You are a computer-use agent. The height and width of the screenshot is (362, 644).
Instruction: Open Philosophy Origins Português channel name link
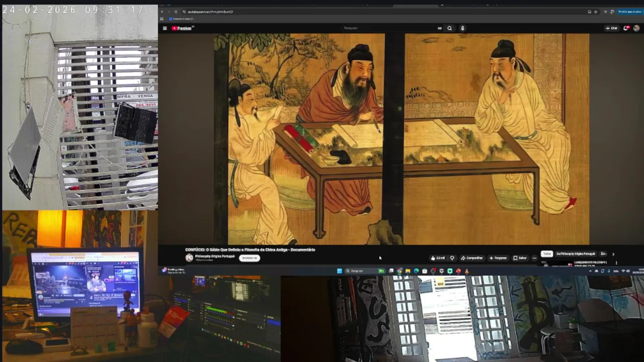215,256
